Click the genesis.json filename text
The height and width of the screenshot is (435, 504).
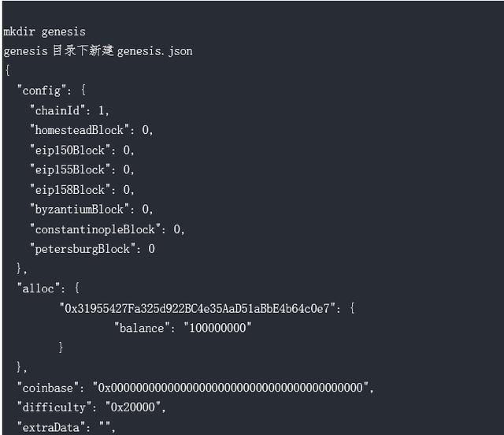tap(154, 51)
